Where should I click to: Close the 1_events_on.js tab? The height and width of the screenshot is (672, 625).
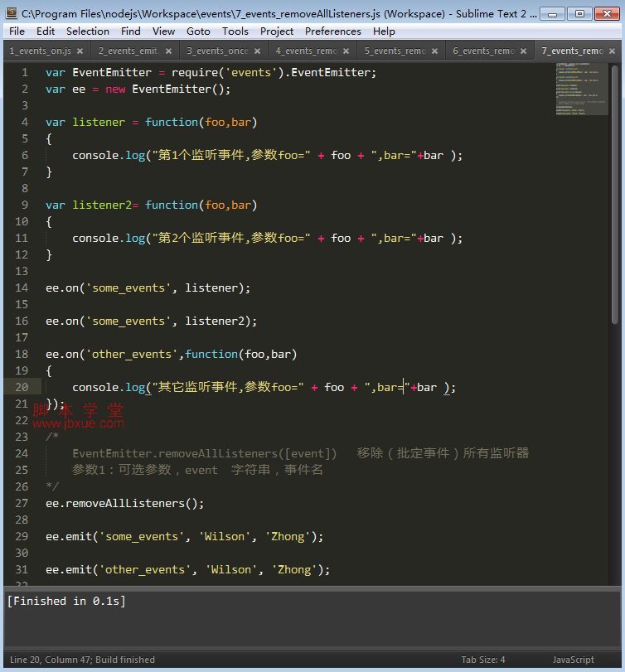80,51
